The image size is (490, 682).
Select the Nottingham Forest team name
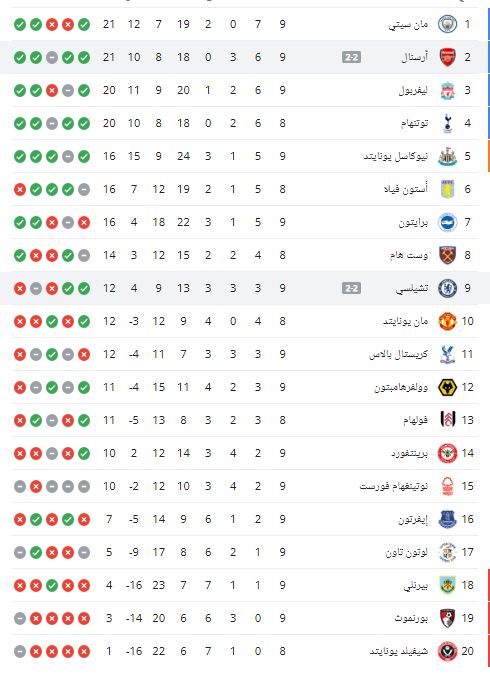[x=393, y=486]
